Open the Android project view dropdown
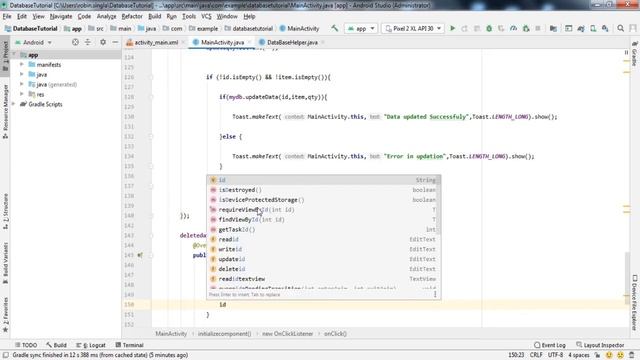This screenshot has height=360, width=640. tap(33, 42)
